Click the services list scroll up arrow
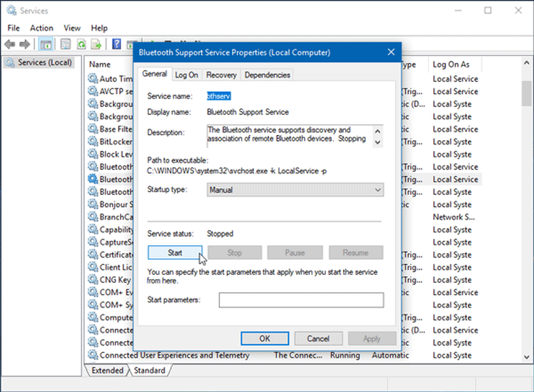Viewport: 534px width, 392px height. (527, 62)
